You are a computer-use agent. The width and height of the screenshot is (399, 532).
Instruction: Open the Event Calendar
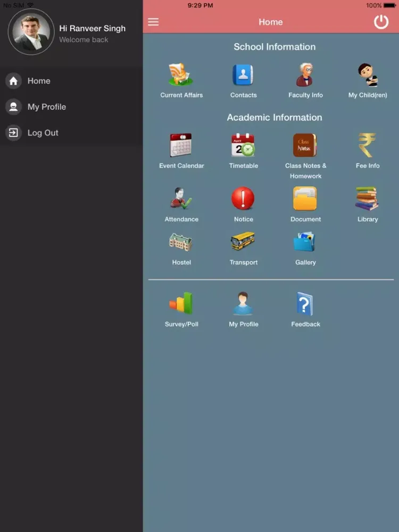(x=181, y=145)
